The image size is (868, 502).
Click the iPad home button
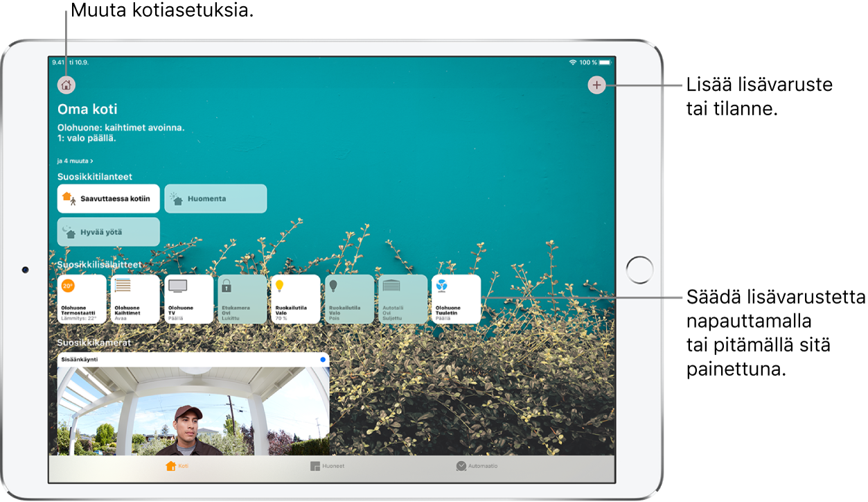pyautogui.click(x=639, y=270)
